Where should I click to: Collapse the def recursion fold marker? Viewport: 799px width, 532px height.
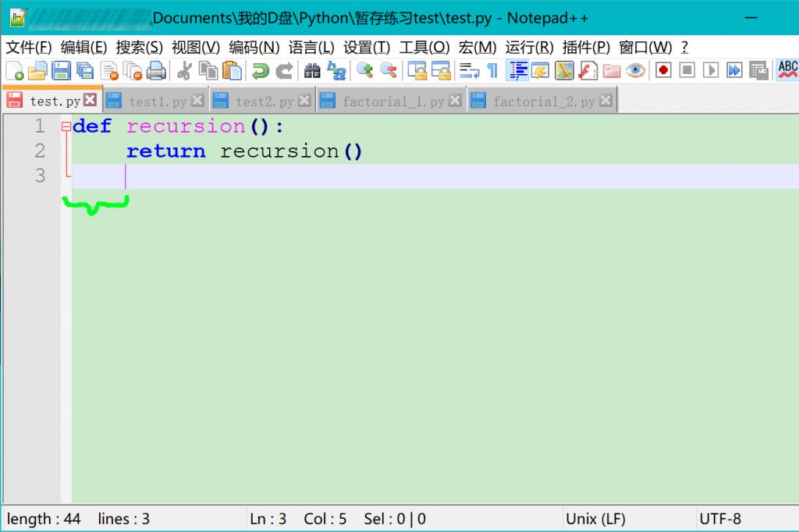click(66, 126)
